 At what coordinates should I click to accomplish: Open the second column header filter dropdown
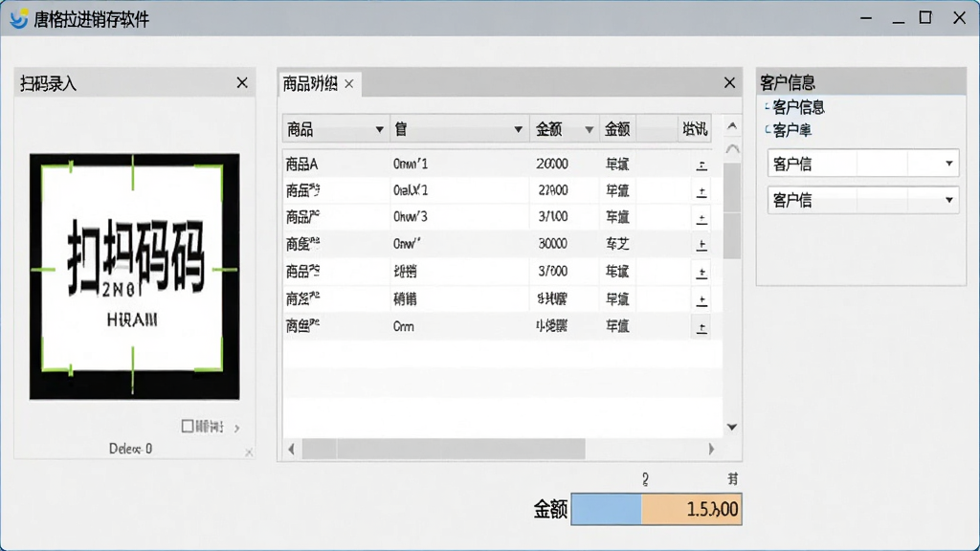pyautogui.click(x=518, y=129)
